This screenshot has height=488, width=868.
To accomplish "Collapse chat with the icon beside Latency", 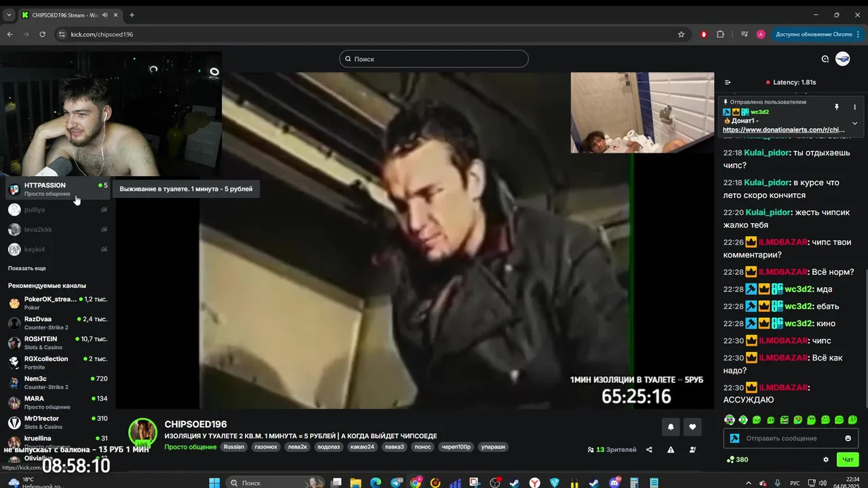I will point(728,82).
